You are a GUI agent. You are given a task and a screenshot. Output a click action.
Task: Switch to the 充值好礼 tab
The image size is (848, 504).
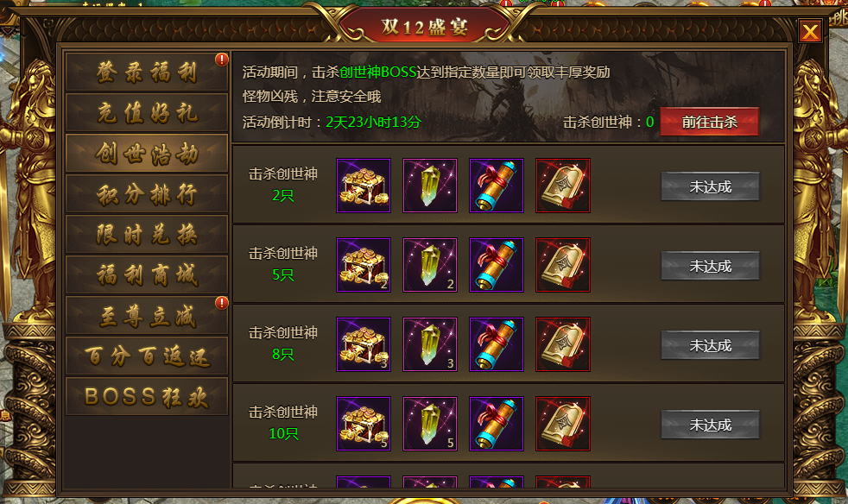[x=147, y=112]
